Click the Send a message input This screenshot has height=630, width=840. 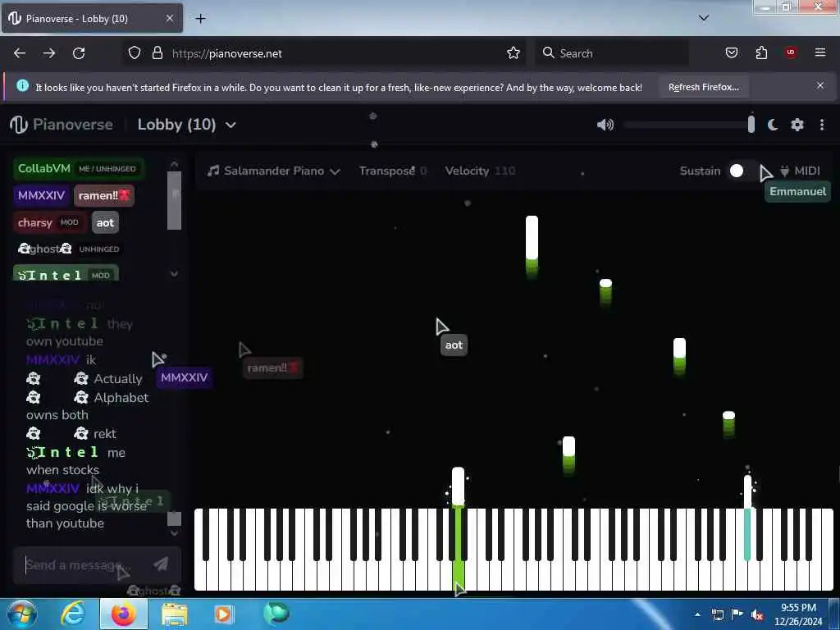(85, 564)
